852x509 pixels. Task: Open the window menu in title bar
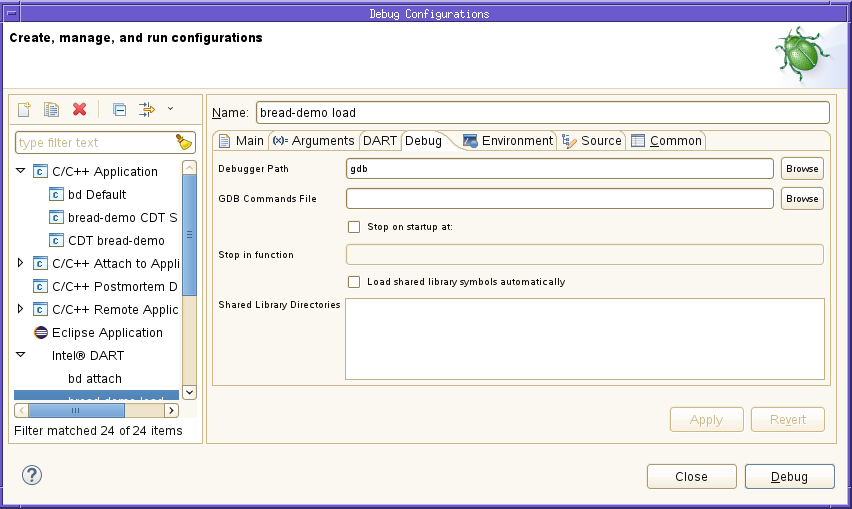[12, 13]
